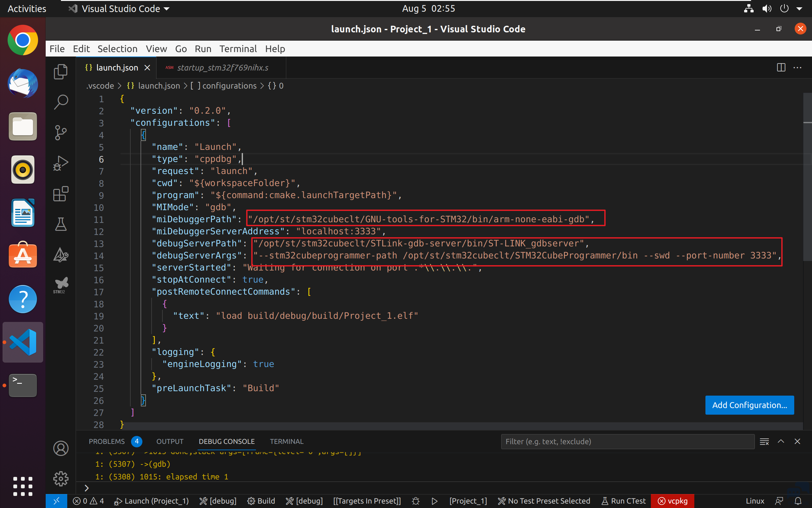Click the editor vertical scrollbar
Image resolution: width=812 pixels, height=508 pixels.
[807, 177]
